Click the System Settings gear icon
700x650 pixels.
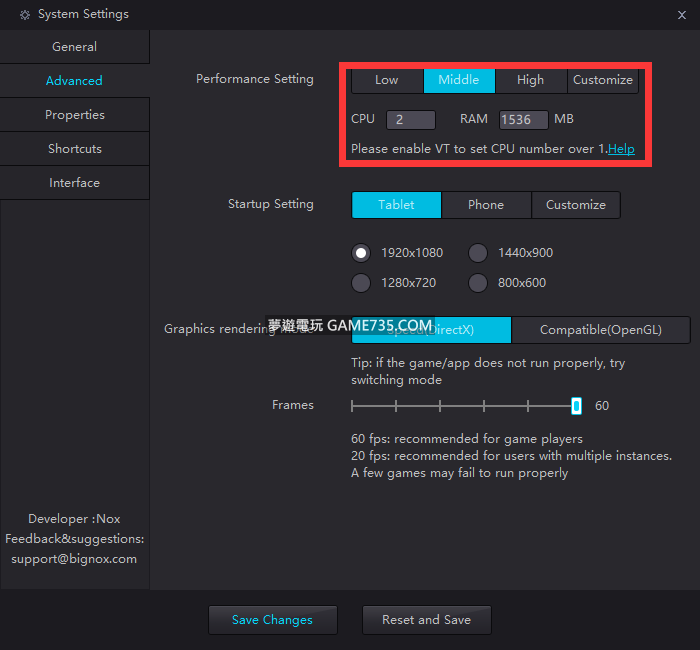(25, 15)
